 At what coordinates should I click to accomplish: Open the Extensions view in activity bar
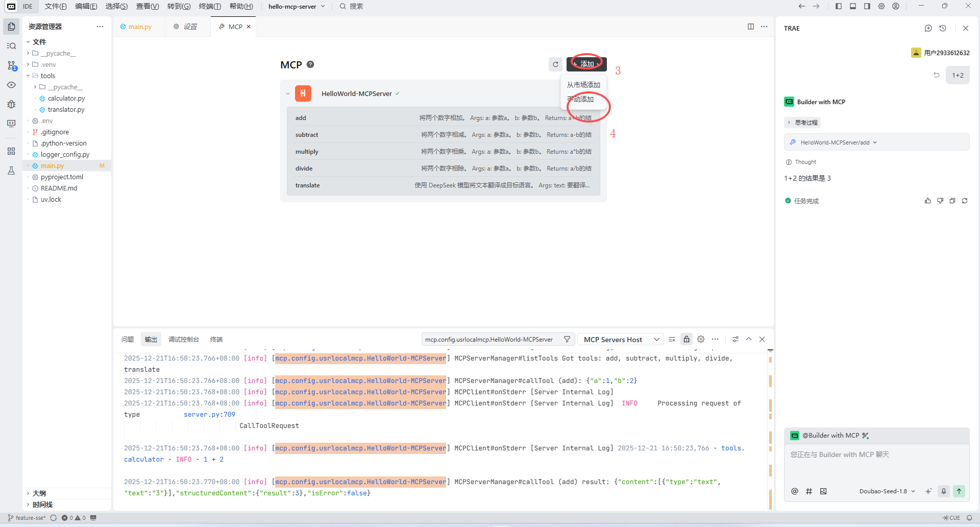(x=11, y=151)
